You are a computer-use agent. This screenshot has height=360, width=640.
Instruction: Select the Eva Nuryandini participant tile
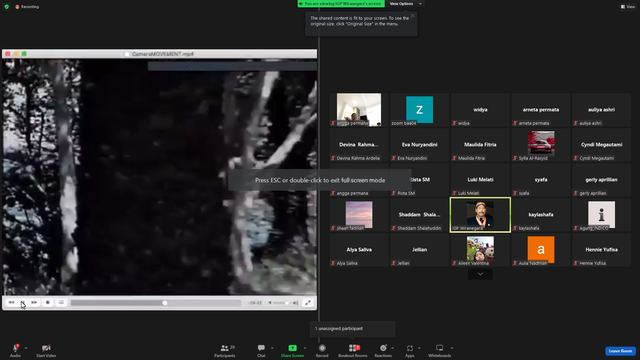pos(419,145)
